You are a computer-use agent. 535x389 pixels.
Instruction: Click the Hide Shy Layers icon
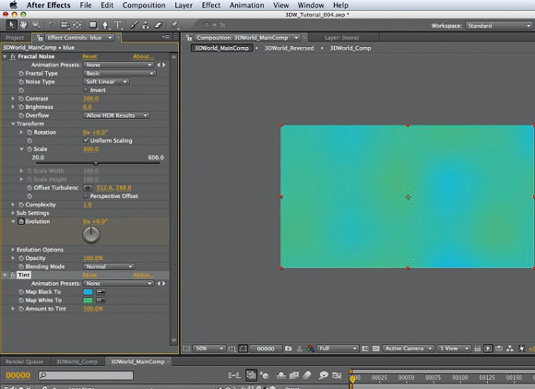point(281,375)
